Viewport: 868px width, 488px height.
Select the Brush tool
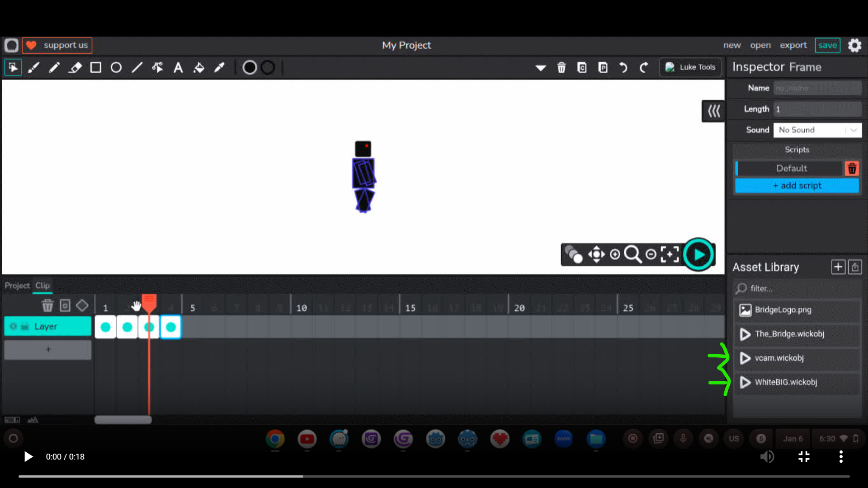33,68
